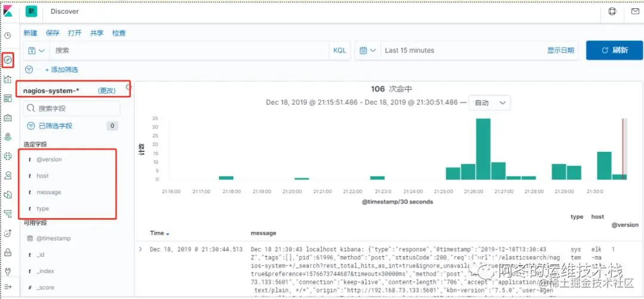Click 检查 menu item

(x=119, y=33)
